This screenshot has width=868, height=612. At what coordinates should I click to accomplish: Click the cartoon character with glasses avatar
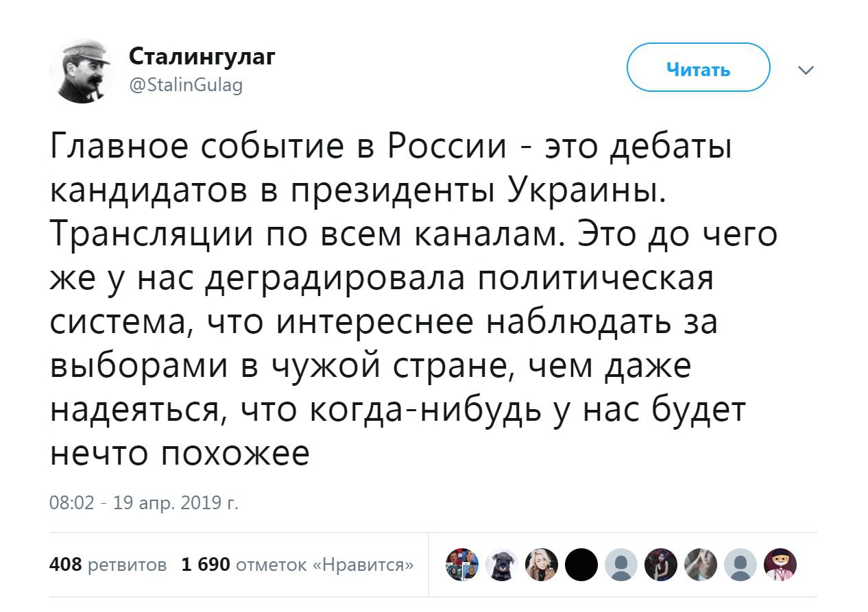coord(780,565)
